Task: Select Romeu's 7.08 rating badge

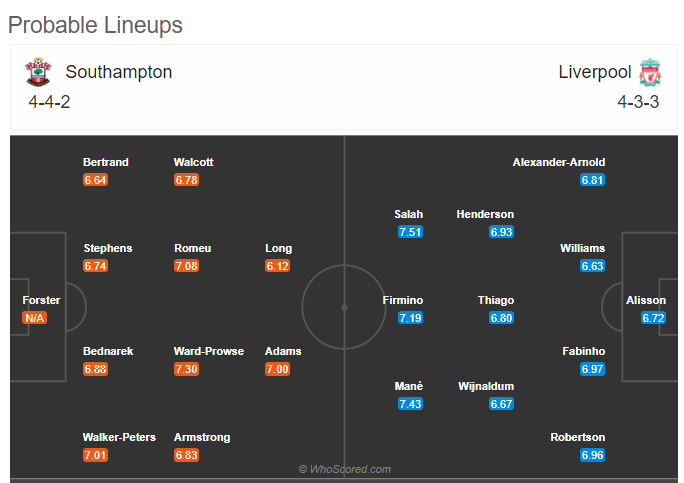Action: (x=186, y=266)
